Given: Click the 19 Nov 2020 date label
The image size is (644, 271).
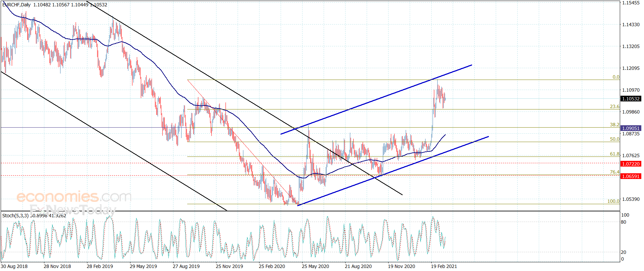Looking at the screenshot, I should [401, 266].
